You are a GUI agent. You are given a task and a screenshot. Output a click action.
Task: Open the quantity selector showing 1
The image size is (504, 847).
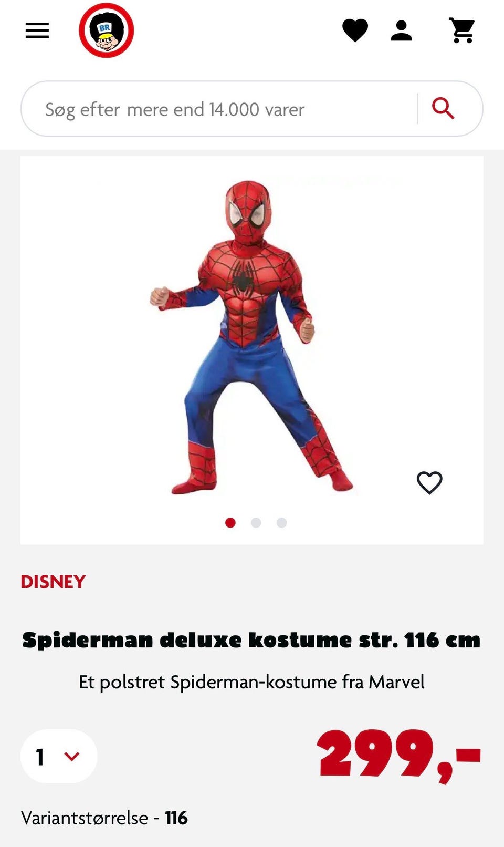(59, 756)
